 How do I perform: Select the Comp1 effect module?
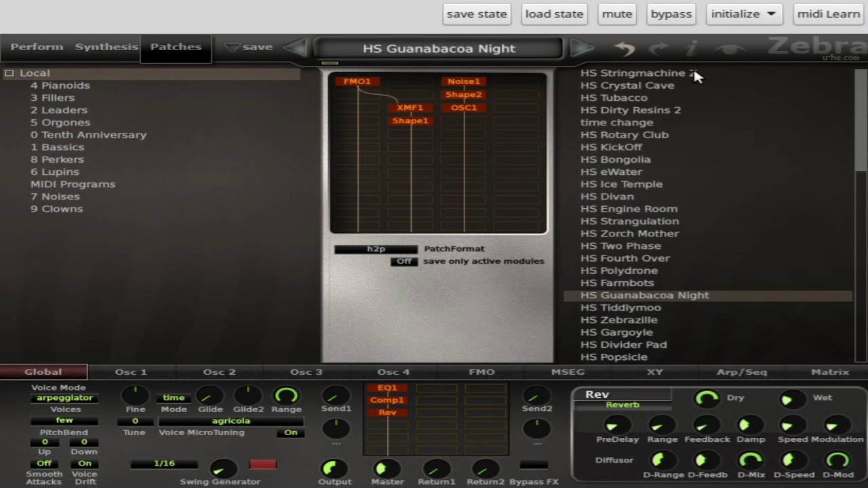[387, 400]
